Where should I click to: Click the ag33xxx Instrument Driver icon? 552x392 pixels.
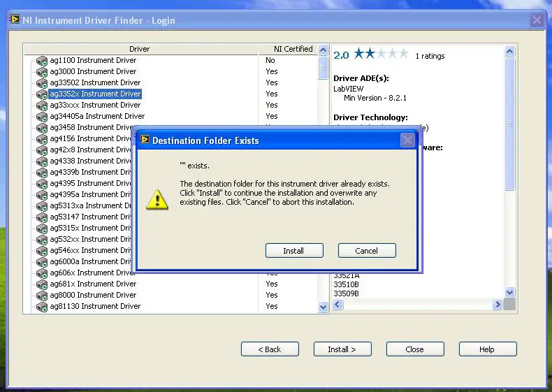pyautogui.click(x=42, y=106)
